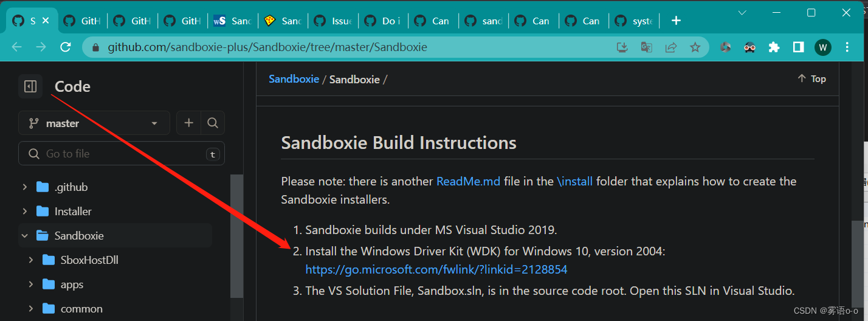Screen dimensions: 868x321
Task: Click the 'Go to file' search field
Action: 122,154
